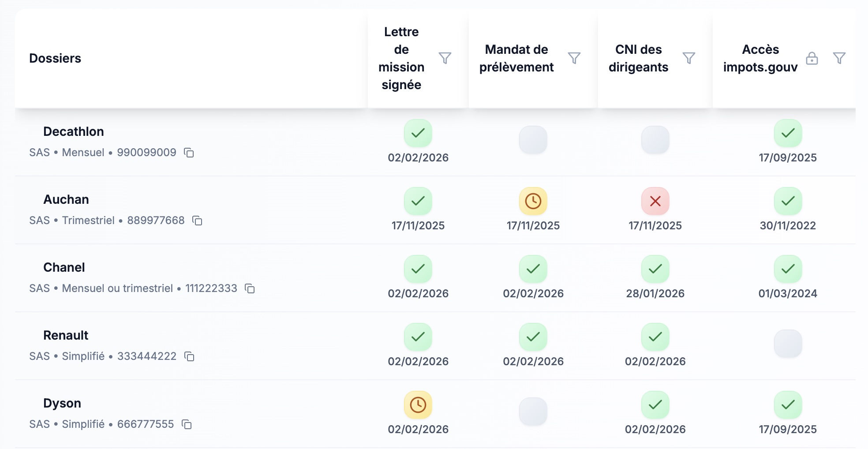Open the filter for Accès impots.gouv
This screenshot has height=449, width=868.
tap(838, 58)
